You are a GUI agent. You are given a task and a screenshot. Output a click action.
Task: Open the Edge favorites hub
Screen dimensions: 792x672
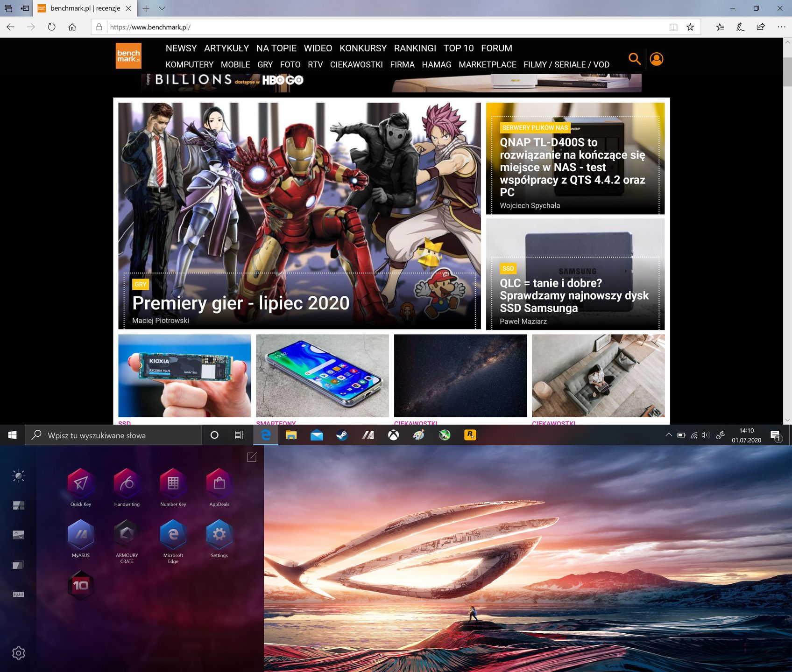coord(720,27)
